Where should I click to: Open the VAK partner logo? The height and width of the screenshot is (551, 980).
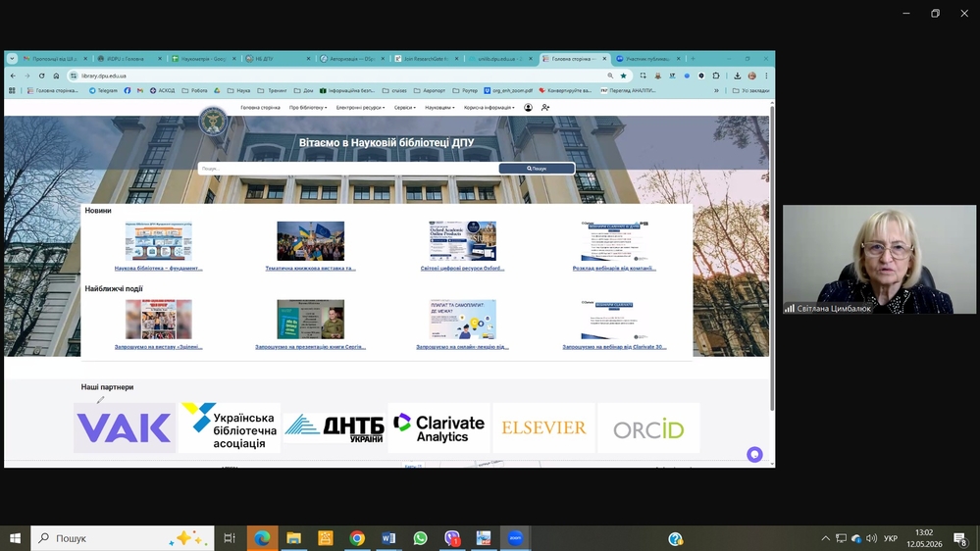(x=125, y=427)
